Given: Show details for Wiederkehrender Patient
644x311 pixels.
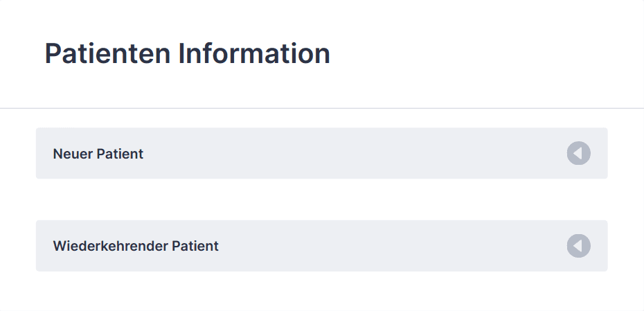Looking at the screenshot, I should 321,246.
